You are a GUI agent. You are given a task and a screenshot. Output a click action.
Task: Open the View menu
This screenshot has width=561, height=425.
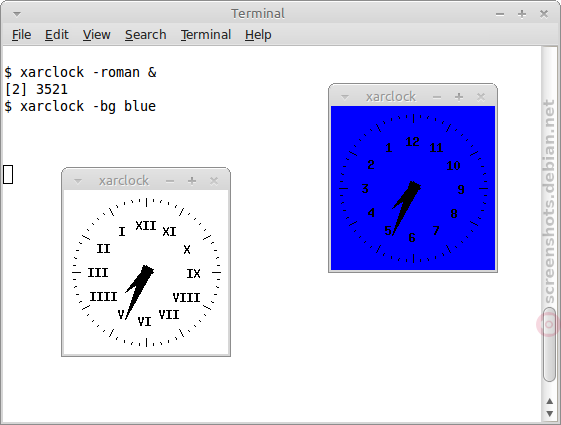pyautogui.click(x=97, y=35)
